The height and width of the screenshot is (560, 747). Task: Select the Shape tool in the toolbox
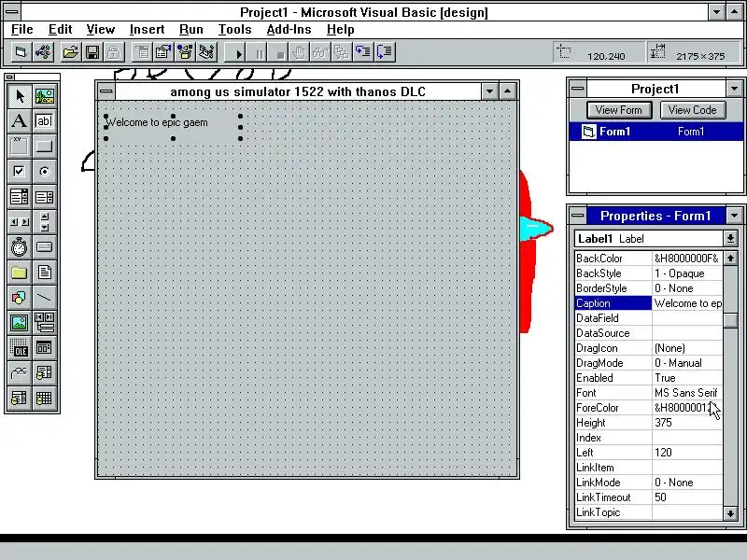[x=20, y=298]
